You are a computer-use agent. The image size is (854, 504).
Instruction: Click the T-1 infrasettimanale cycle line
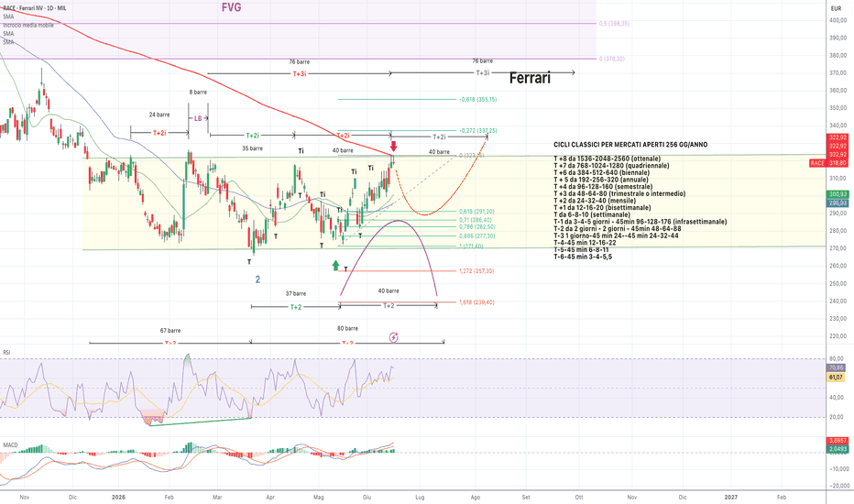click(640, 222)
